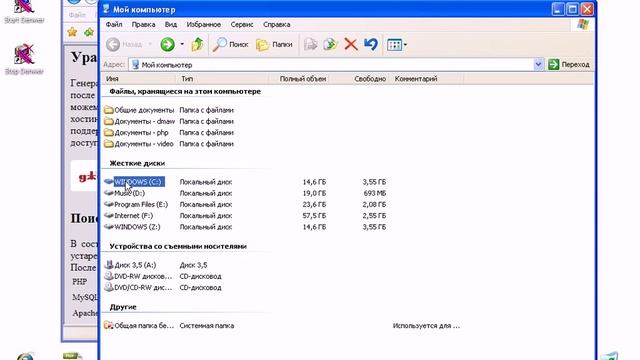Click the add-favorites star icon in browser
640x360 pixels.
[x=89, y=32]
